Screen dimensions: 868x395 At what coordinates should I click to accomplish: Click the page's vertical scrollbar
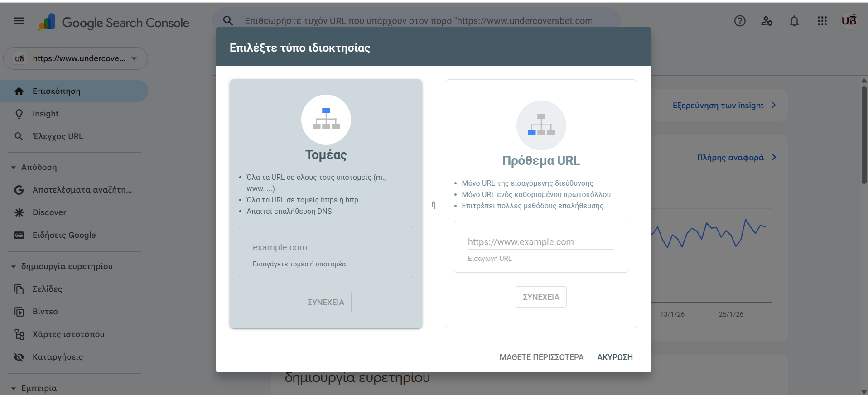(864, 136)
